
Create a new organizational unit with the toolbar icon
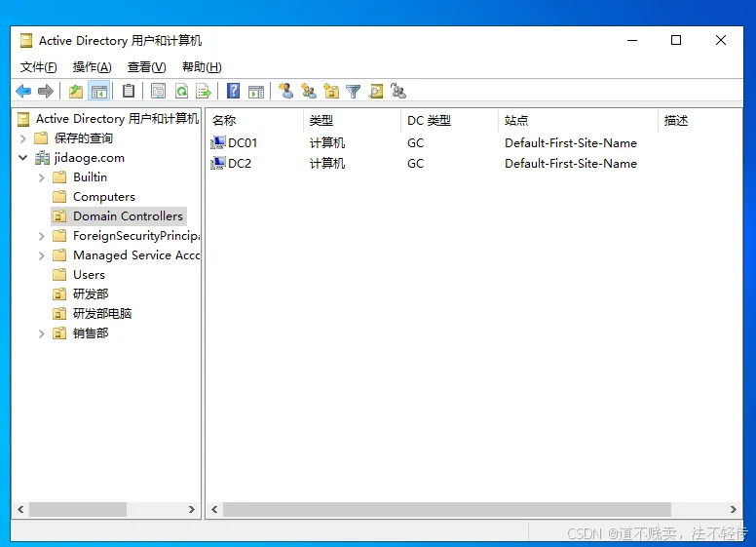coord(331,91)
